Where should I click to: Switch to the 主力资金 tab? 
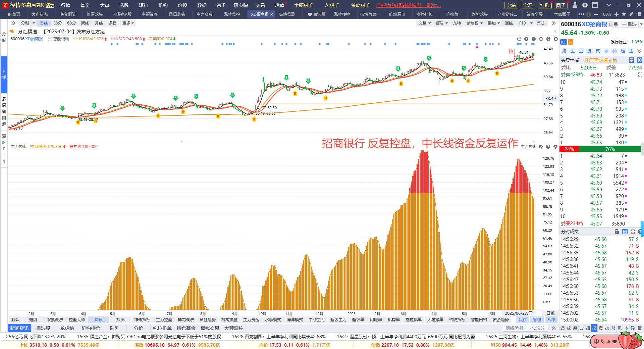click(205, 14)
